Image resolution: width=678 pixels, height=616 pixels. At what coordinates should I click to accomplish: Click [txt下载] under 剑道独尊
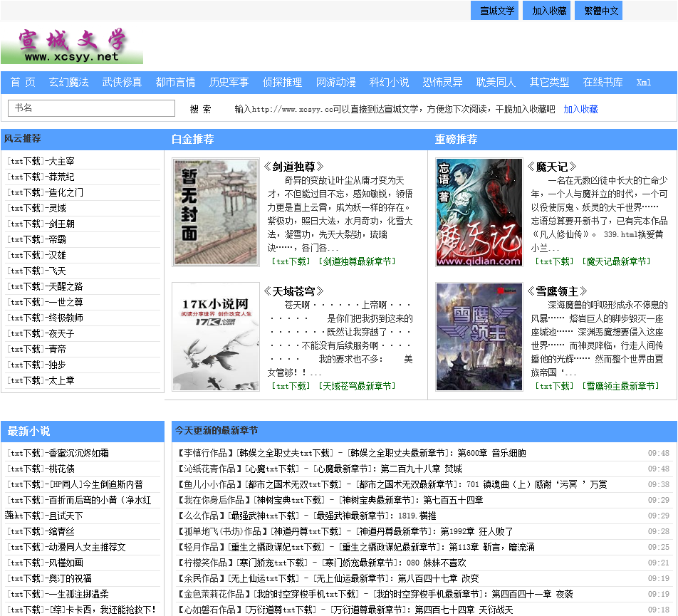click(x=291, y=261)
